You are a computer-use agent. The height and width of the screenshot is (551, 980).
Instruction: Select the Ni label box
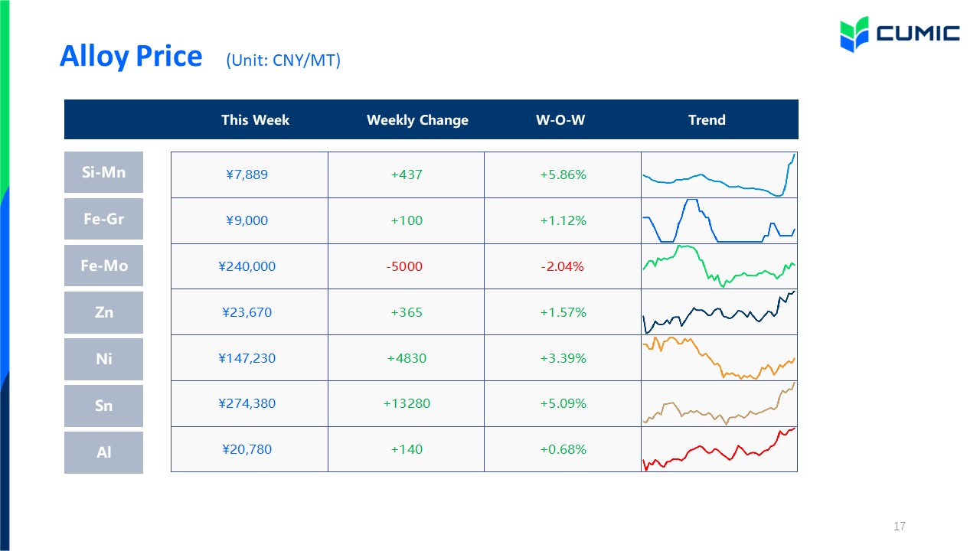pyautogui.click(x=103, y=359)
